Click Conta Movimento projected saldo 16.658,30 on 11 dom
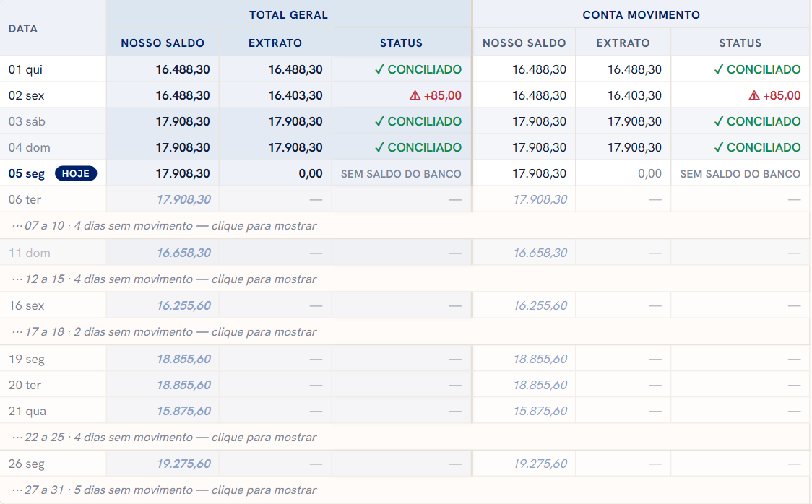 click(x=540, y=253)
